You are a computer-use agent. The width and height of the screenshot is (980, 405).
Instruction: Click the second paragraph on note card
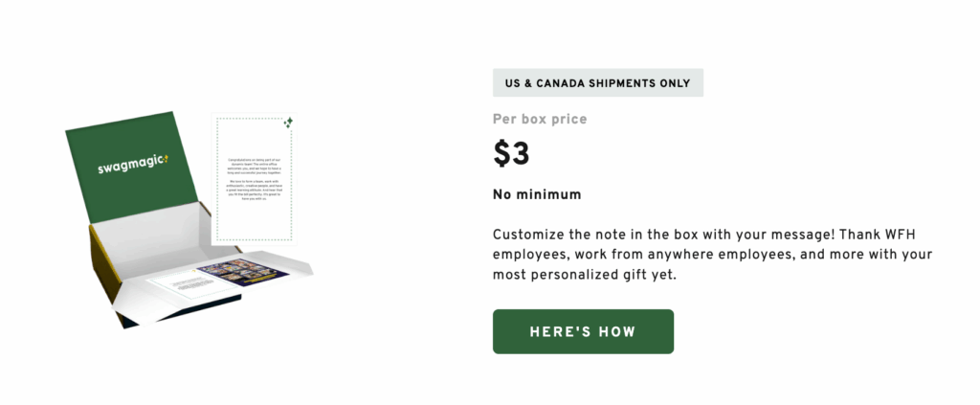(x=254, y=188)
